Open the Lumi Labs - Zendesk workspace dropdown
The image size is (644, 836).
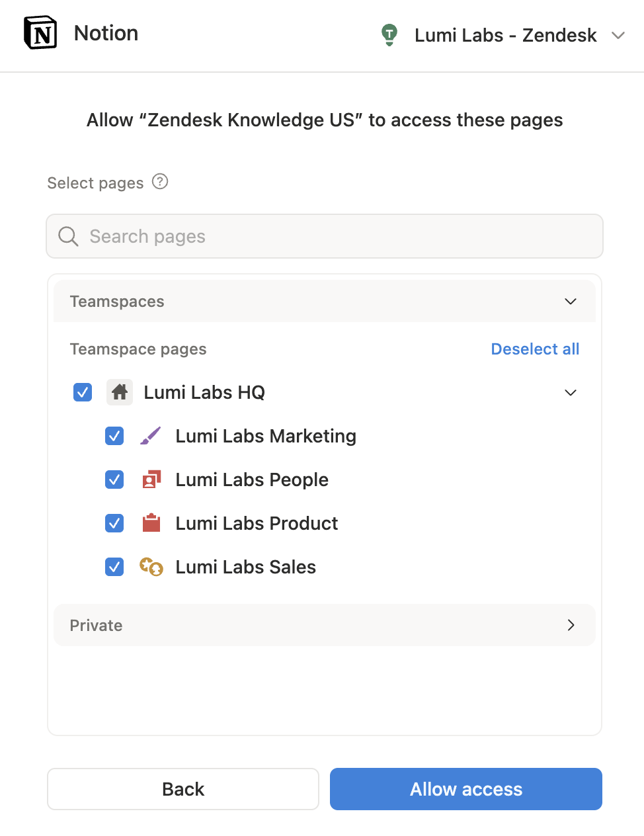coord(618,35)
